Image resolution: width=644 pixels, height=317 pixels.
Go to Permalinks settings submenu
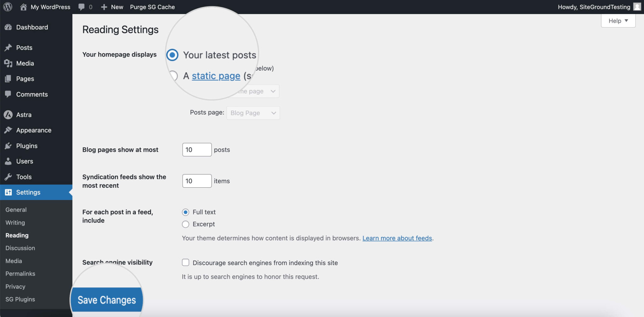pyautogui.click(x=20, y=274)
